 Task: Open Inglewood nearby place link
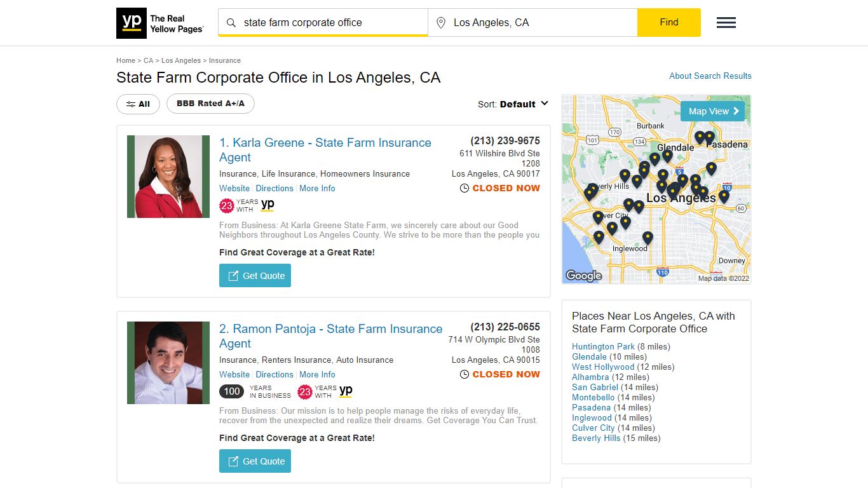(x=592, y=417)
